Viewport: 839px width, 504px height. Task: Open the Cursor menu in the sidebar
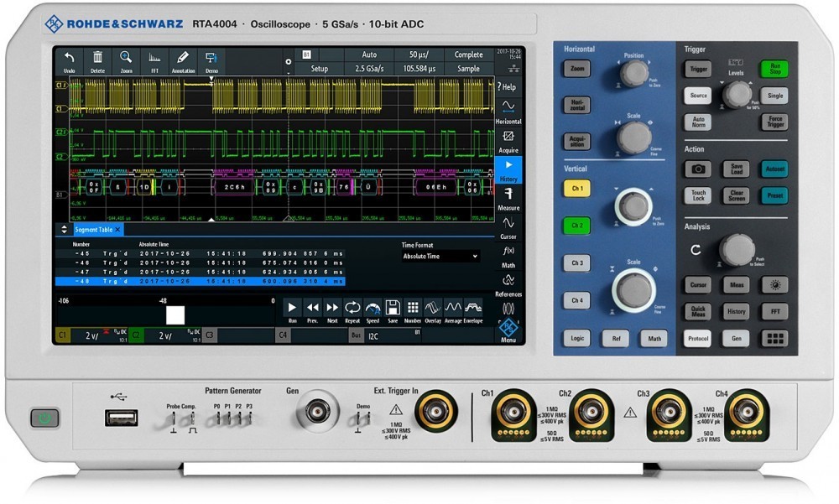(508, 228)
